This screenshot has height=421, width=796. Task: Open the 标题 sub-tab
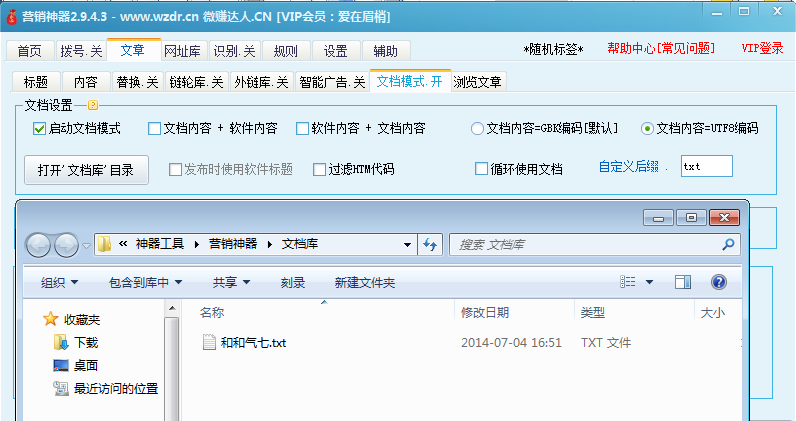[36, 81]
